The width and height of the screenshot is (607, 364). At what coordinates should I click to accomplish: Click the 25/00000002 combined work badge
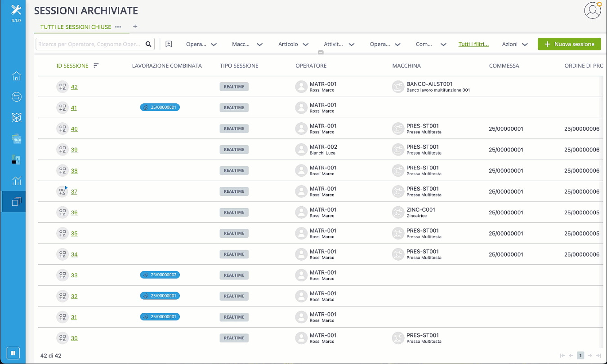pos(160,275)
